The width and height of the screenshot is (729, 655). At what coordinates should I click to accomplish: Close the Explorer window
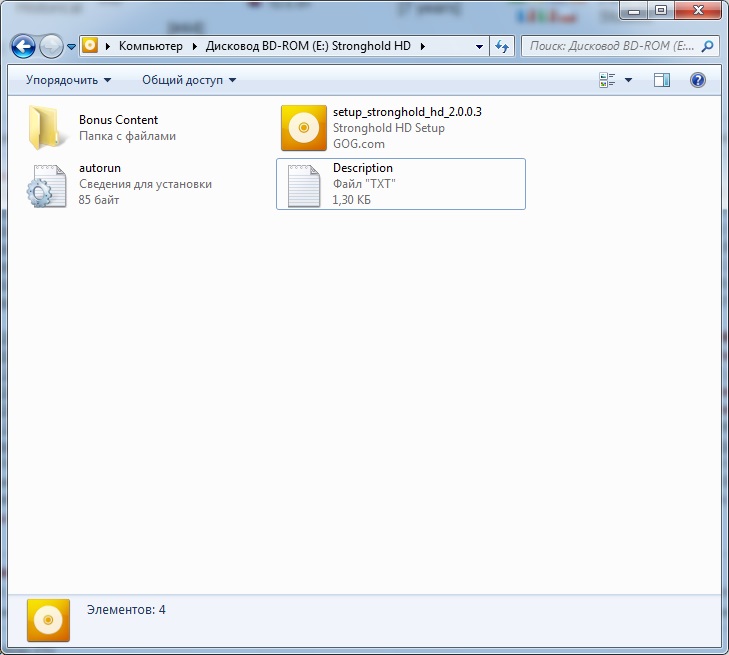coord(697,10)
